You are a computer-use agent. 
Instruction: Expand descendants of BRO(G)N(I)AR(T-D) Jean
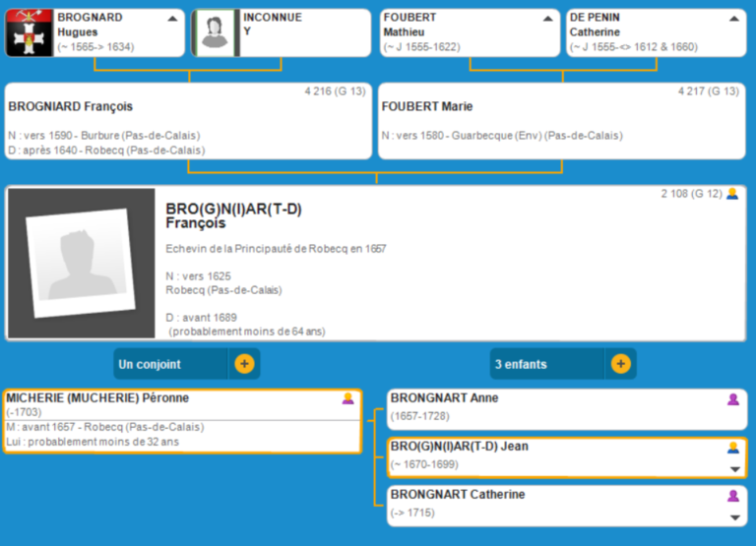point(733,469)
